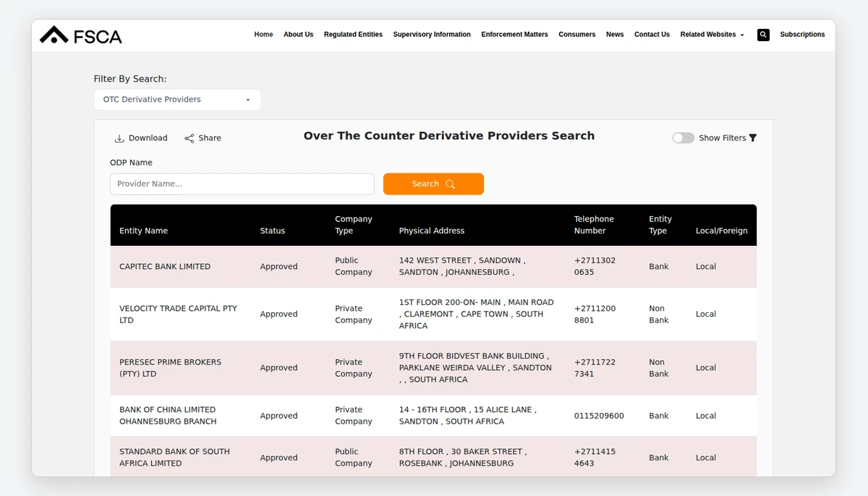Click the Download icon button
Image resolution: width=868 pixels, height=496 pixels.
pyautogui.click(x=141, y=138)
